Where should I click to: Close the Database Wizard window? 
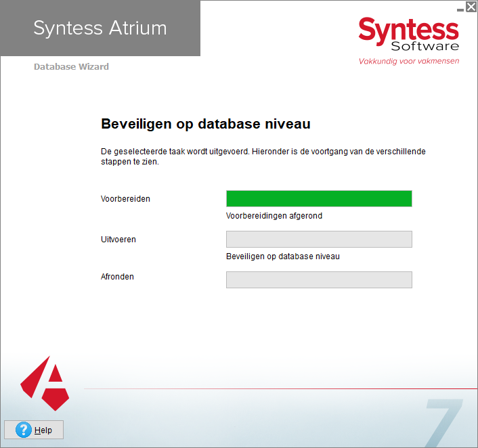coord(471,6)
